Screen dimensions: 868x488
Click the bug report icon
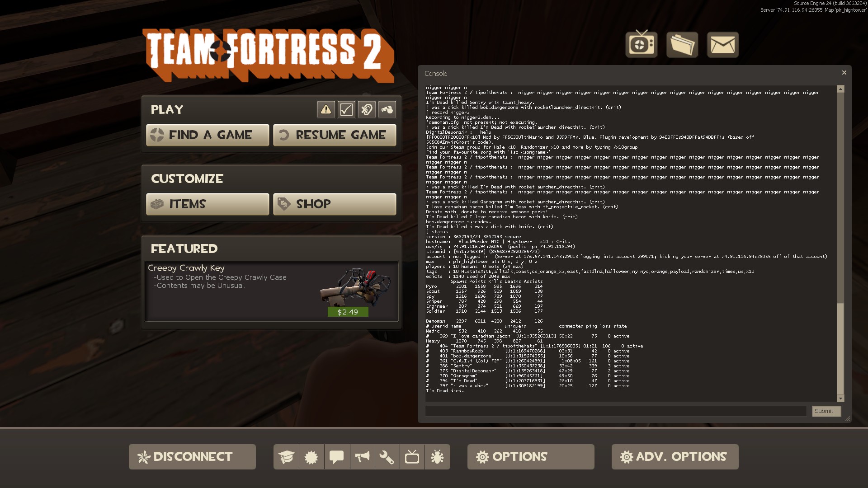tap(437, 457)
